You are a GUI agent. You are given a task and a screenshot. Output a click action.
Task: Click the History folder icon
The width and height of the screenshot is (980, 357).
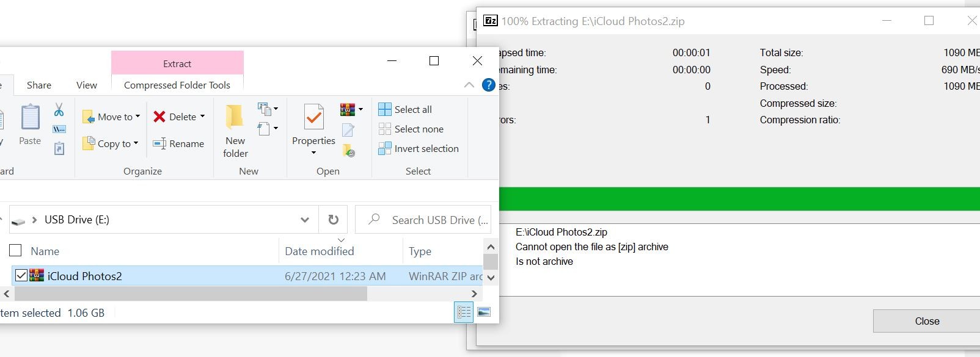click(x=349, y=150)
